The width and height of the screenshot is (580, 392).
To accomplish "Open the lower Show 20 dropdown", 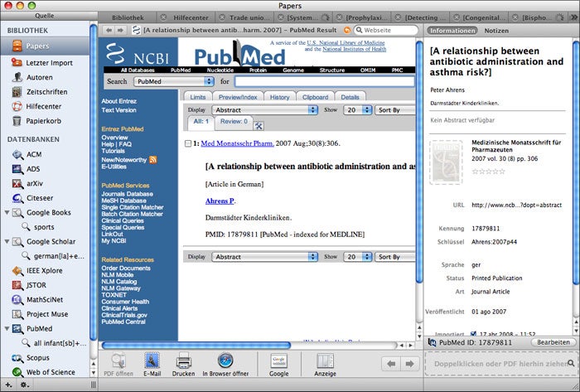I will coord(357,257).
